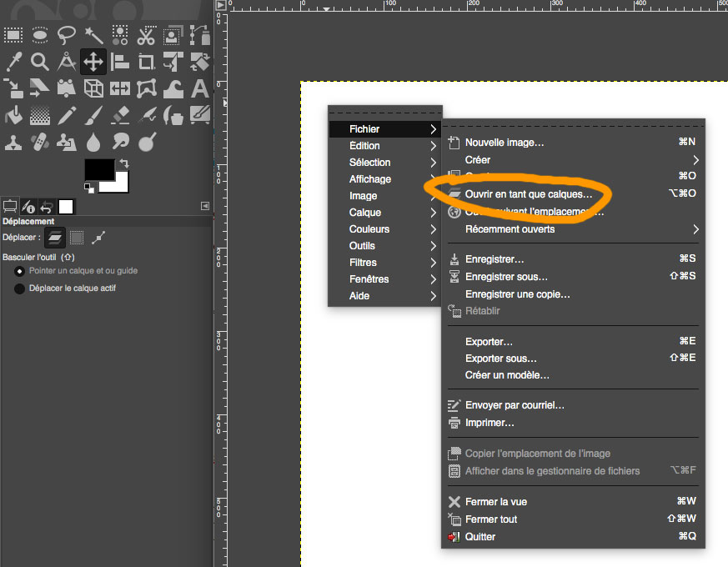
Task: Swap foreground and background colors arrow
Action: tap(124, 163)
